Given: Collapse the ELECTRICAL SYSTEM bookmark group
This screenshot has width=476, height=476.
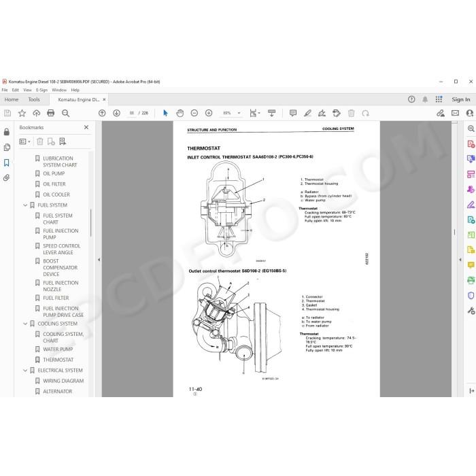Looking at the screenshot, I should pyautogui.click(x=26, y=371).
